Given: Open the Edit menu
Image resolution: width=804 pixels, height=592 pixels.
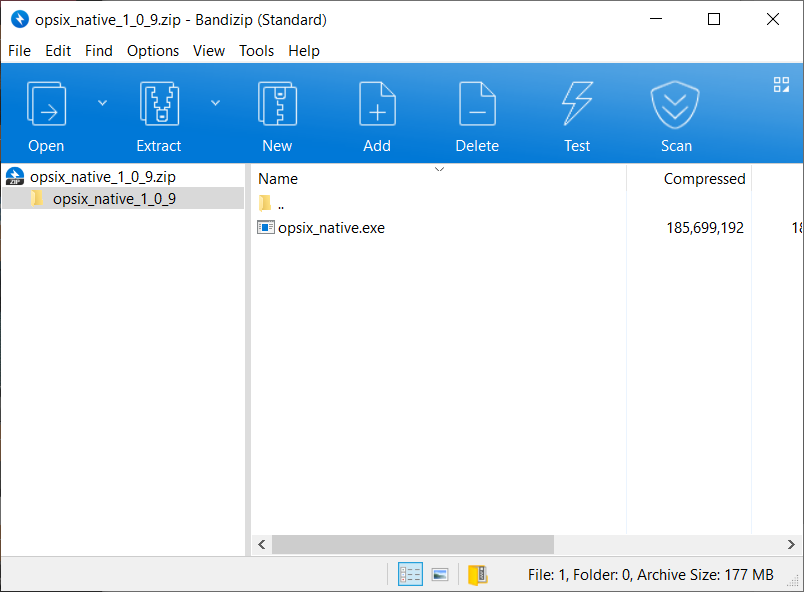Looking at the screenshot, I should click(x=58, y=51).
